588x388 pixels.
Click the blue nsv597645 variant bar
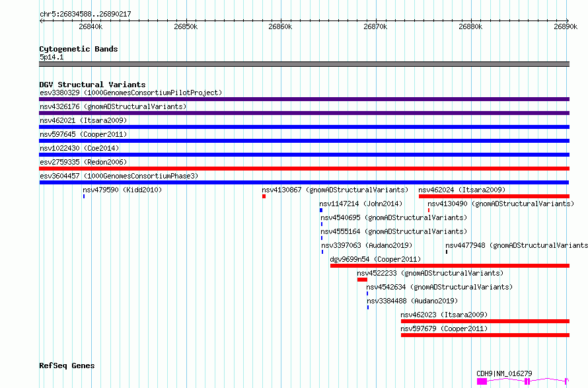click(x=304, y=141)
